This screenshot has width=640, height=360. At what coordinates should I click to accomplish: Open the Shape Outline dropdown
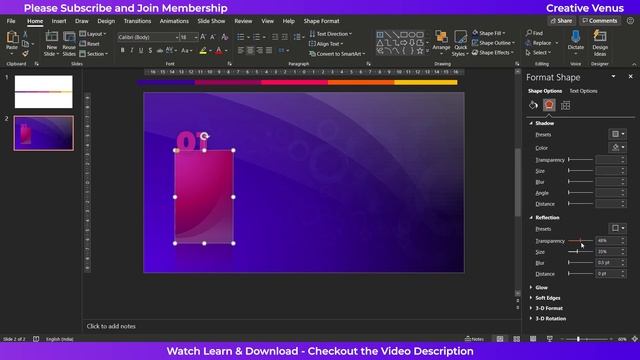coord(493,43)
